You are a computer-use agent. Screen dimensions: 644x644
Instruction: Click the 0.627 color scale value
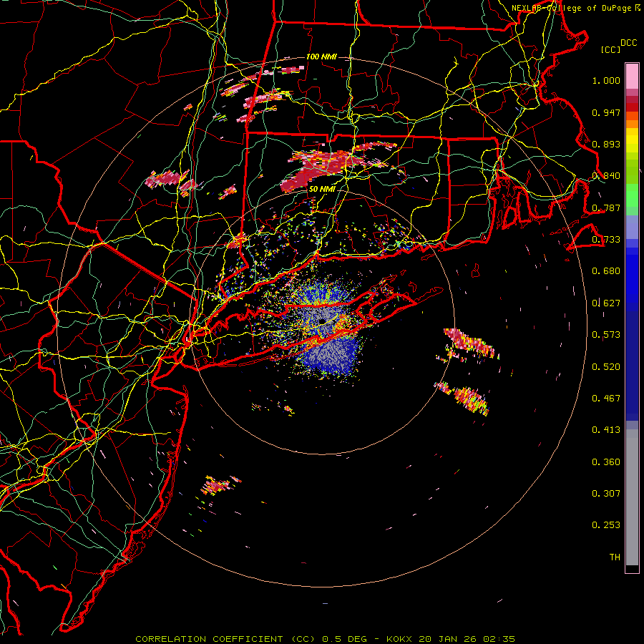(x=606, y=303)
